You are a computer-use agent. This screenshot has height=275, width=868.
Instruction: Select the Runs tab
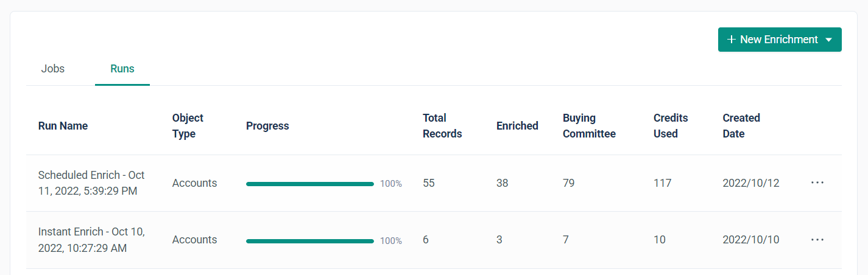click(122, 69)
